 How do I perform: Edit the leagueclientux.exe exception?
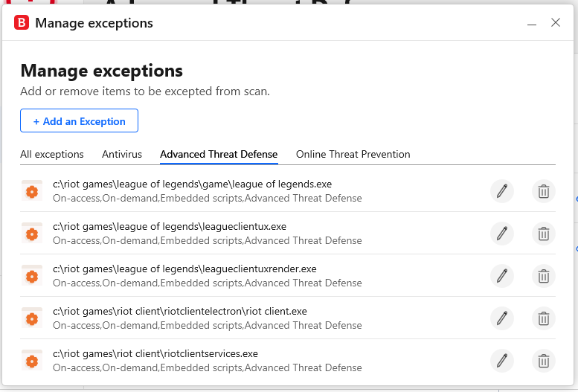[501, 234]
